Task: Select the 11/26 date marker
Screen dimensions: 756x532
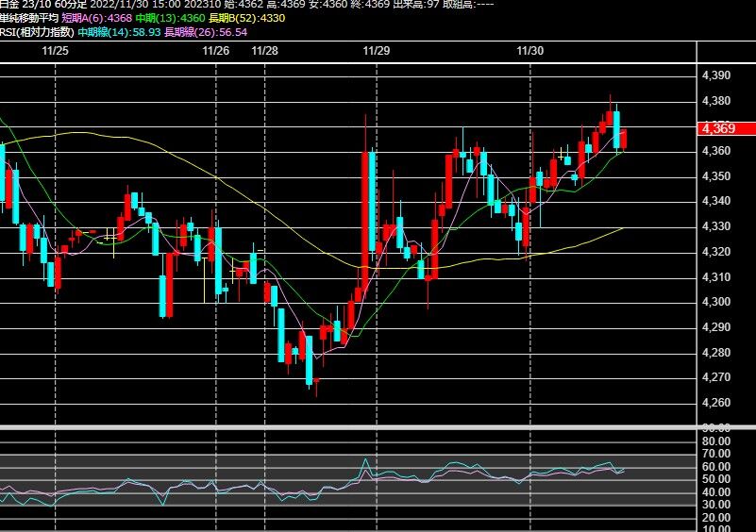Action: click(x=215, y=51)
